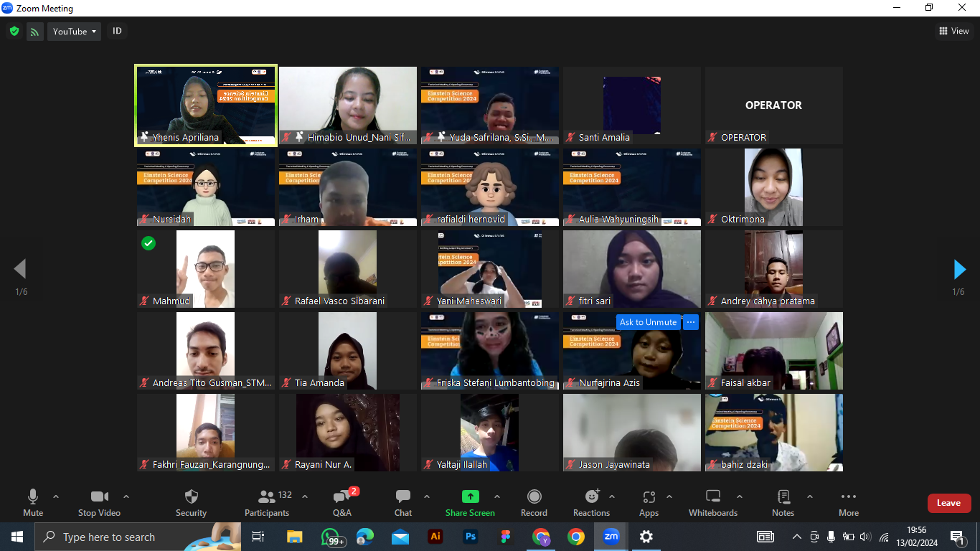
Task: Open the Chat panel
Action: [402, 502]
